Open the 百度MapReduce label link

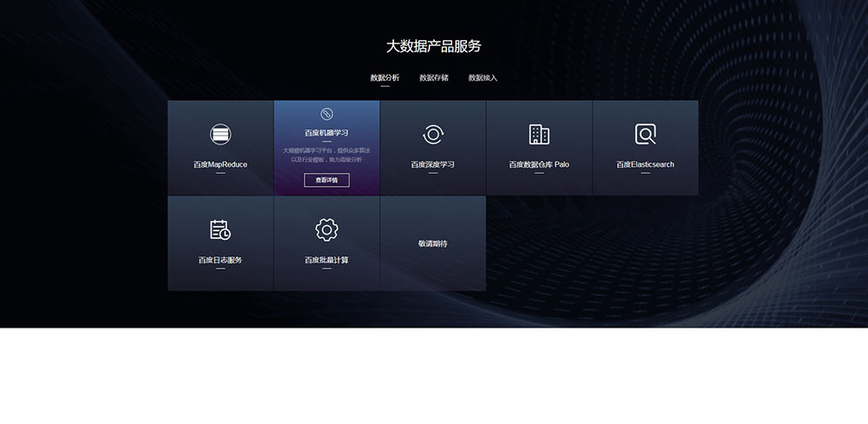coord(220,164)
